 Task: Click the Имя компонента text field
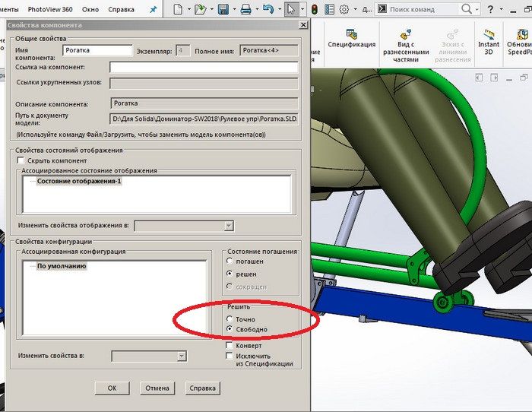(x=98, y=51)
